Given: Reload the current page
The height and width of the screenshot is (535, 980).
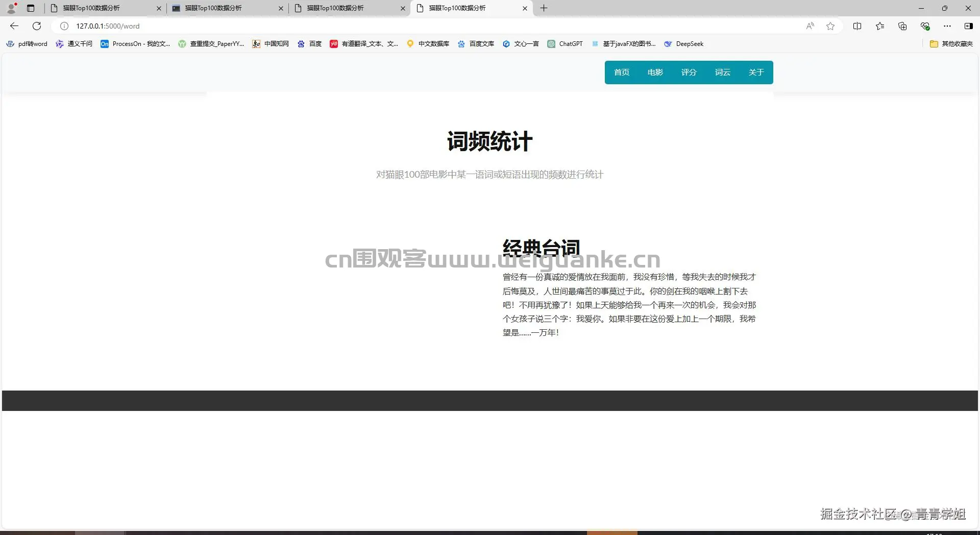Looking at the screenshot, I should pos(37,26).
